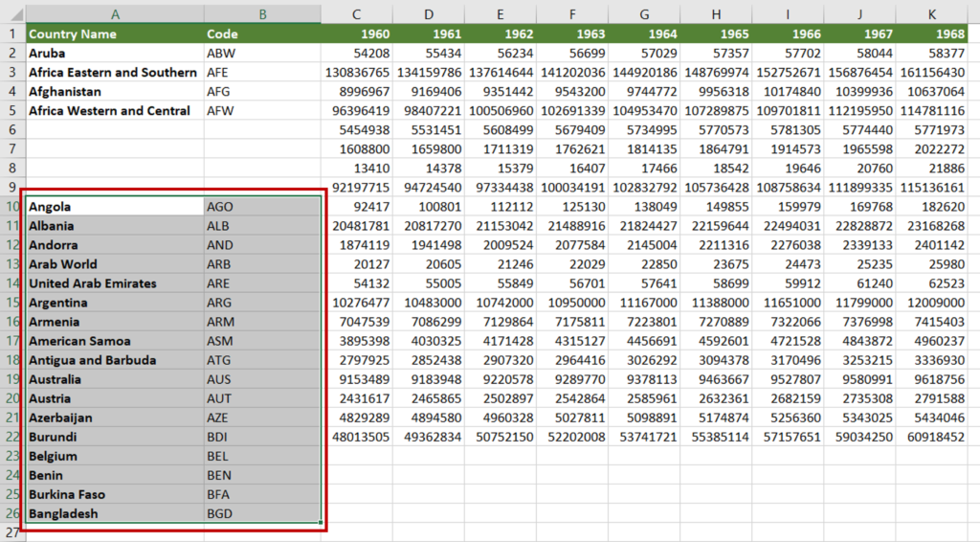
Task: Click the AFW code cell
Action: pyautogui.click(x=262, y=111)
